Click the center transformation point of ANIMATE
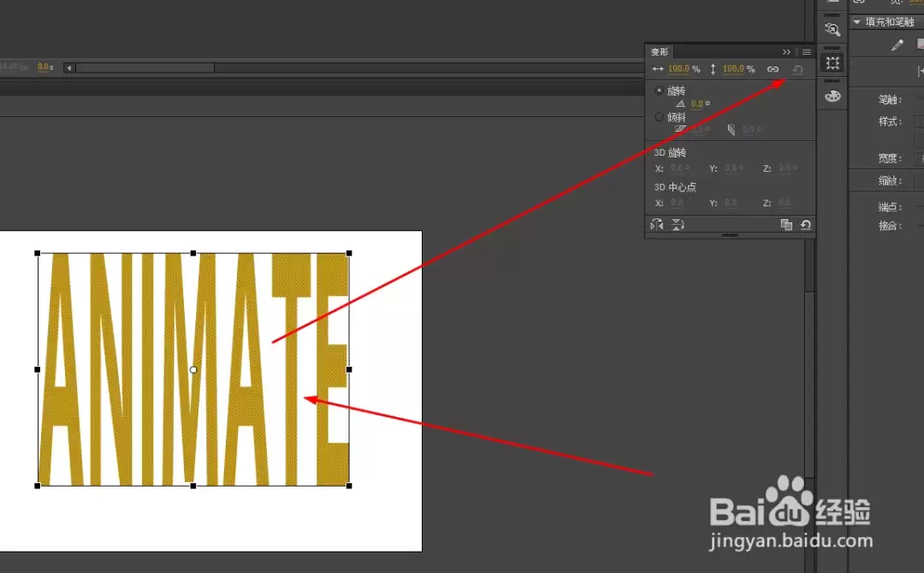The image size is (924, 573). 193,369
